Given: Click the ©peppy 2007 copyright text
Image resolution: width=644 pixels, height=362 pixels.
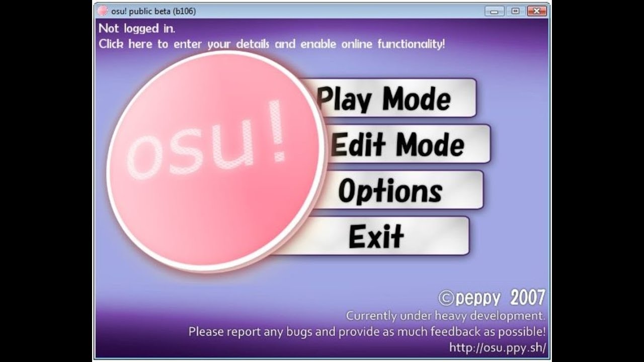Looking at the screenshot, I should pos(492,298).
